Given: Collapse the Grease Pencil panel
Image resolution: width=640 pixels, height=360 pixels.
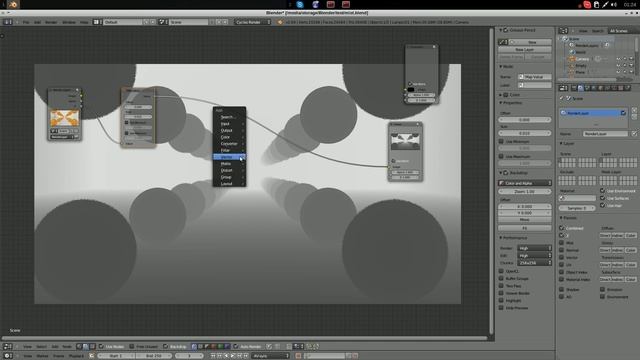Looking at the screenshot, I should pos(501,30).
